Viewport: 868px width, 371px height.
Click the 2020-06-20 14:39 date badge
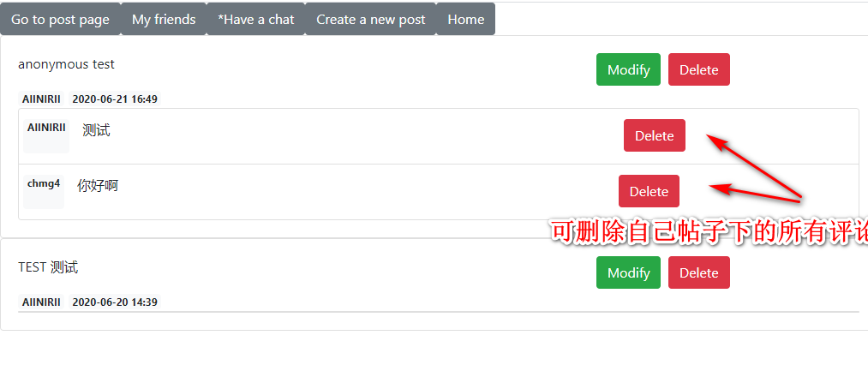pos(115,302)
